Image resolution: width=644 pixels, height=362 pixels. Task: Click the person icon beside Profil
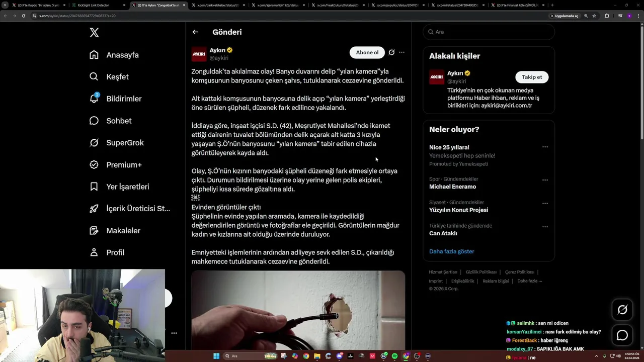(x=94, y=252)
